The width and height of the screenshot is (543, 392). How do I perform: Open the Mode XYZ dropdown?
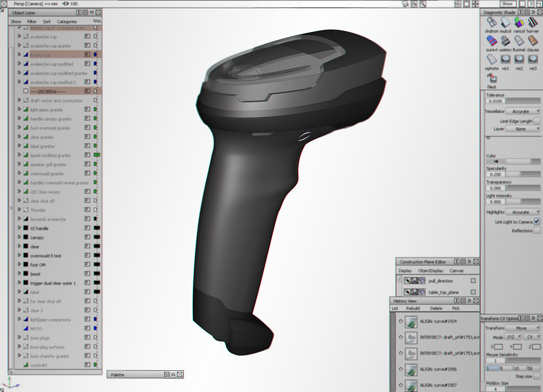point(513,337)
